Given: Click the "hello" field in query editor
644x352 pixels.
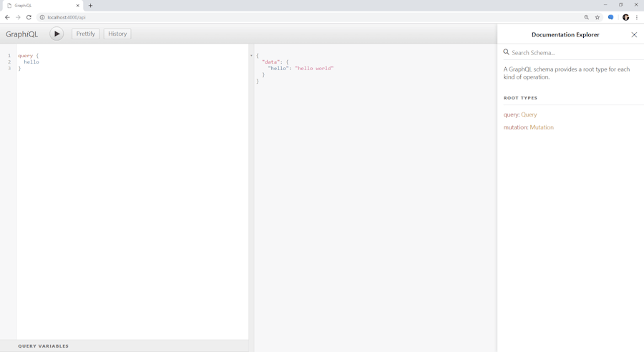Looking at the screenshot, I should [x=31, y=62].
